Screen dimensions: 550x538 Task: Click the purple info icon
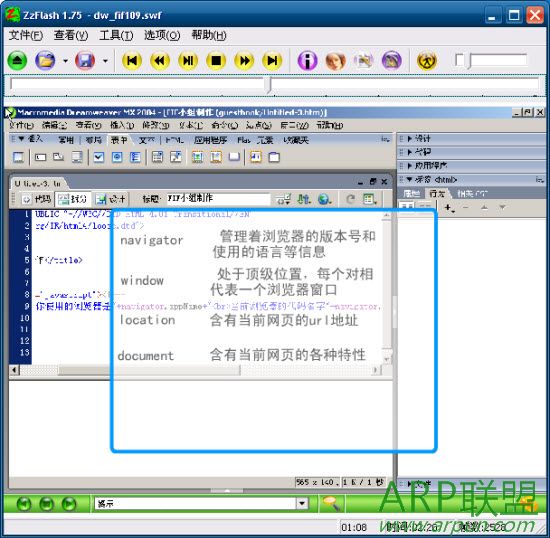click(x=307, y=61)
